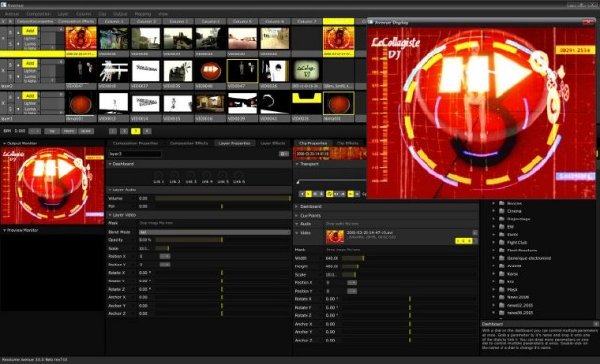
Task: Collapse the Layer Video section
Action: click(110, 215)
